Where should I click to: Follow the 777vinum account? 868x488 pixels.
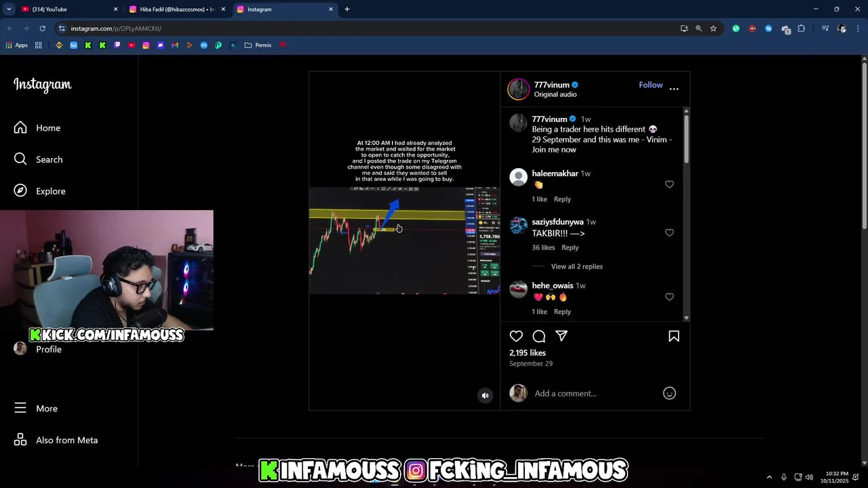pyautogui.click(x=650, y=85)
